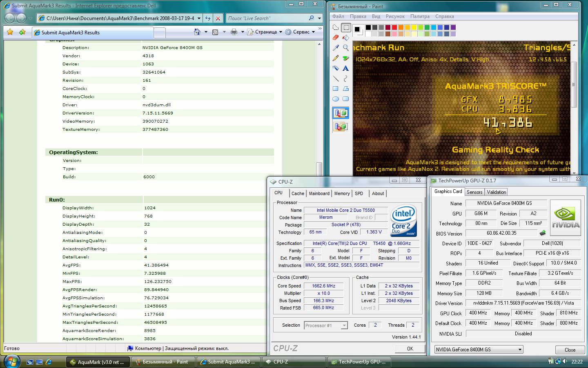
Task: Select the Brush tool in Paint
Action: (346, 58)
